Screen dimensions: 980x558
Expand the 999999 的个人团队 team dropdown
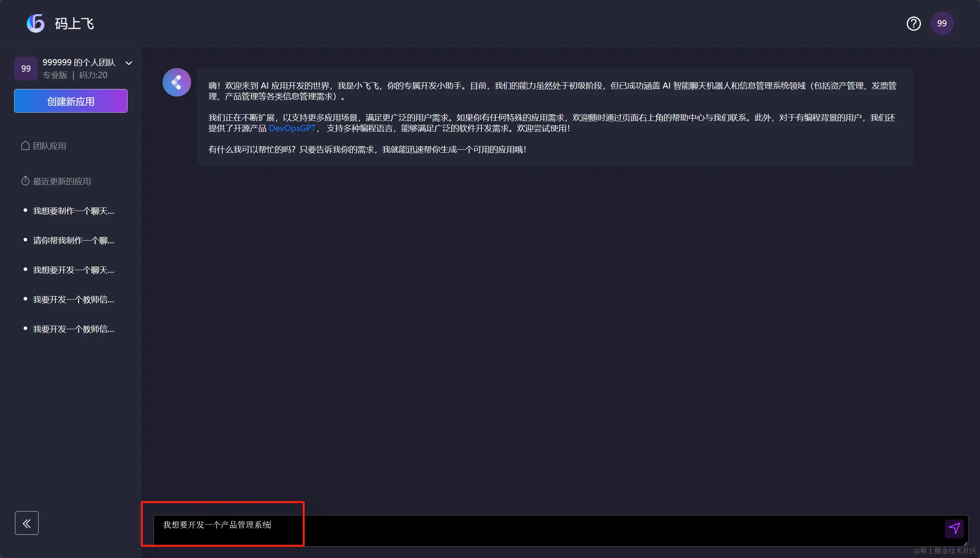click(129, 63)
